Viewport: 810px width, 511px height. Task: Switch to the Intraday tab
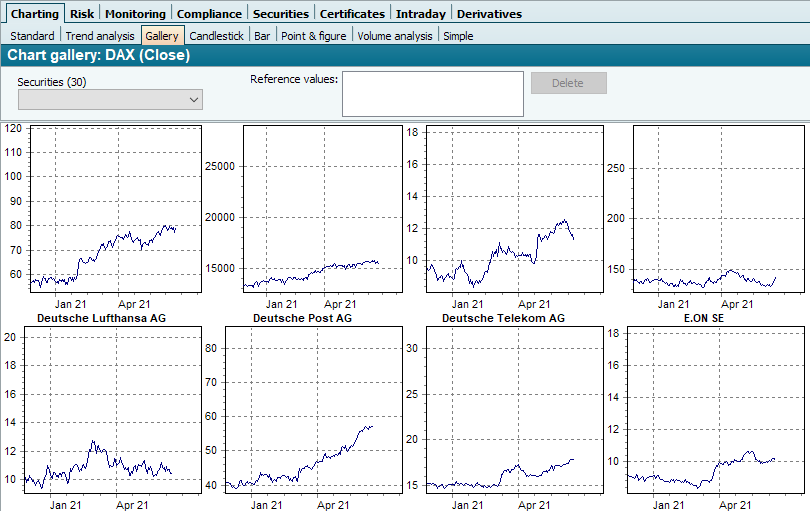[420, 14]
